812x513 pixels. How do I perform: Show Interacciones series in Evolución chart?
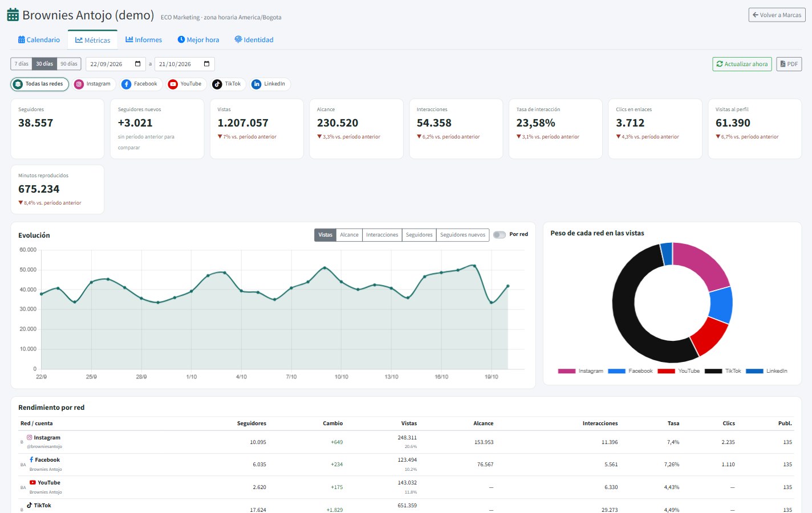[x=382, y=235]
